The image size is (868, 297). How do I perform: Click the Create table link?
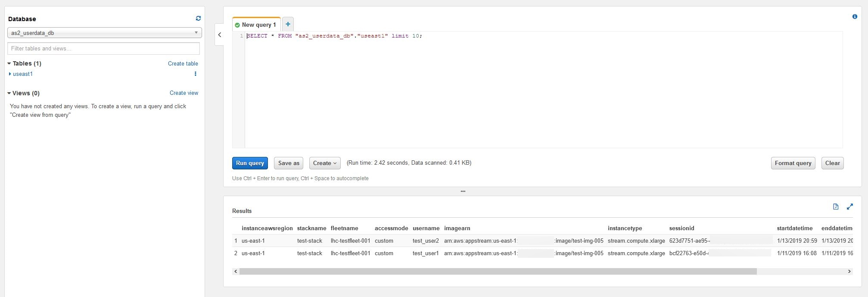[x=183, y=63]
